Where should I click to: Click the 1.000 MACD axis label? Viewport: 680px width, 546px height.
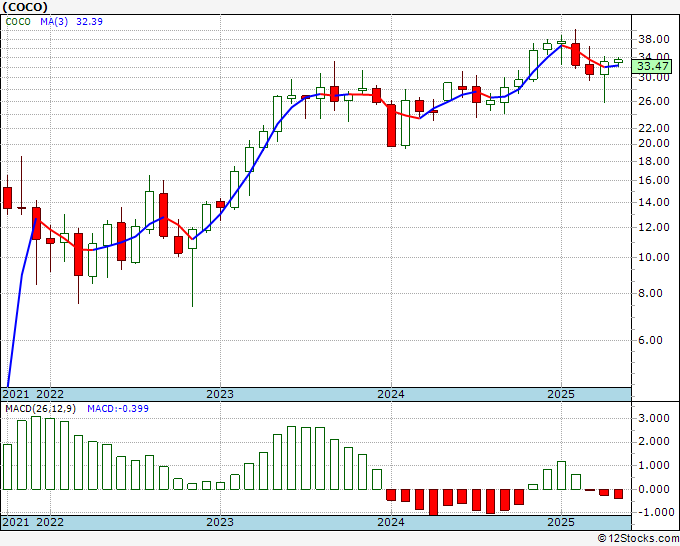coord(653,466)
